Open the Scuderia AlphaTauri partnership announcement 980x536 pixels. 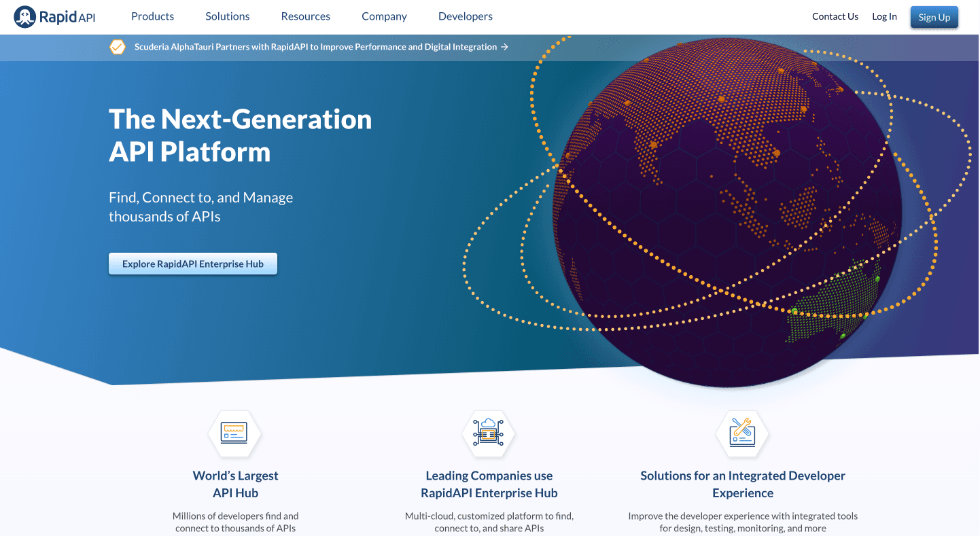tap(321, 47)
